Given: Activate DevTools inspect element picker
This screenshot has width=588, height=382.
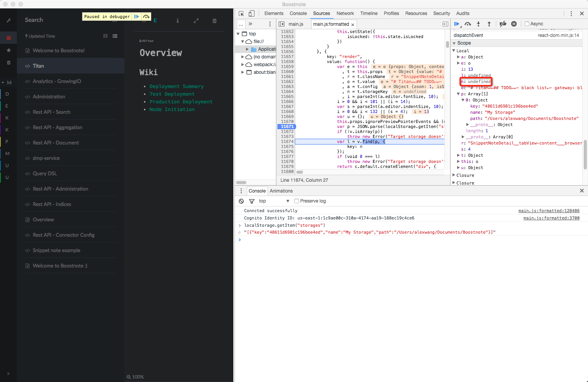Looking at the screenshot, I should [x=241, y=13].
